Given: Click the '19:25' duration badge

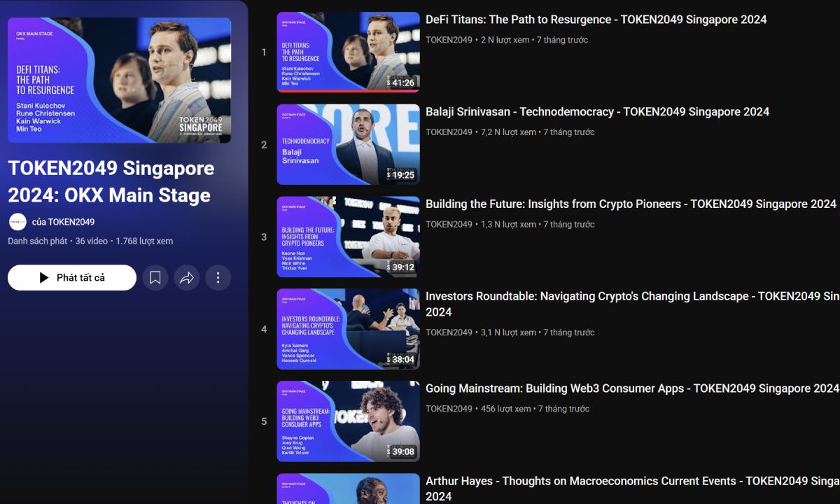Looking at the screenshot, I should [402, 175].
